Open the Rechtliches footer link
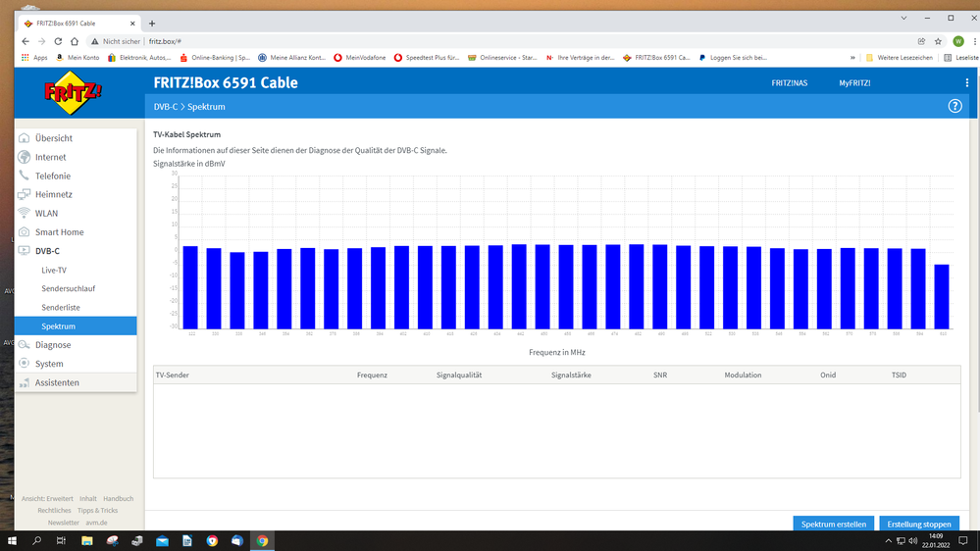 pos(54,511)
